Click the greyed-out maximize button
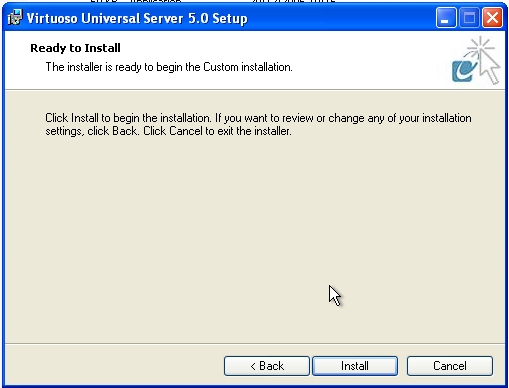The image size is (509, 388). (469, 18)
